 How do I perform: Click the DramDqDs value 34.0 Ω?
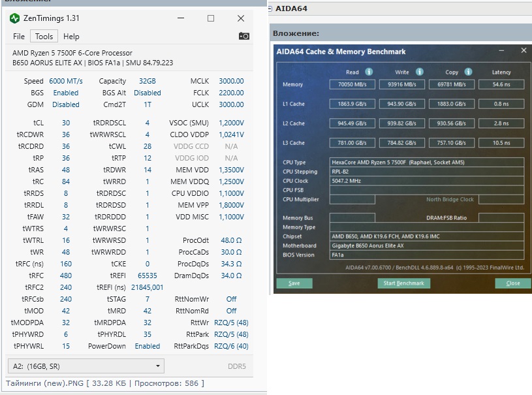(x=231, y=276)
